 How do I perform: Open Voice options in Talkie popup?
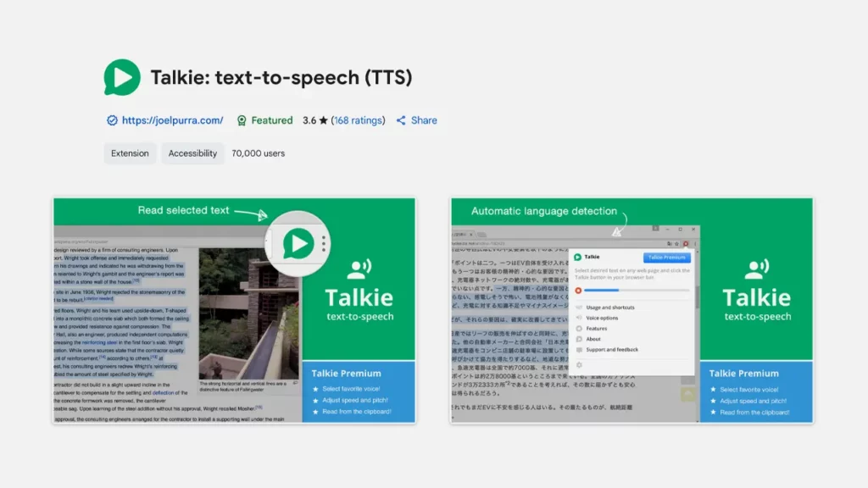point(602,319)
